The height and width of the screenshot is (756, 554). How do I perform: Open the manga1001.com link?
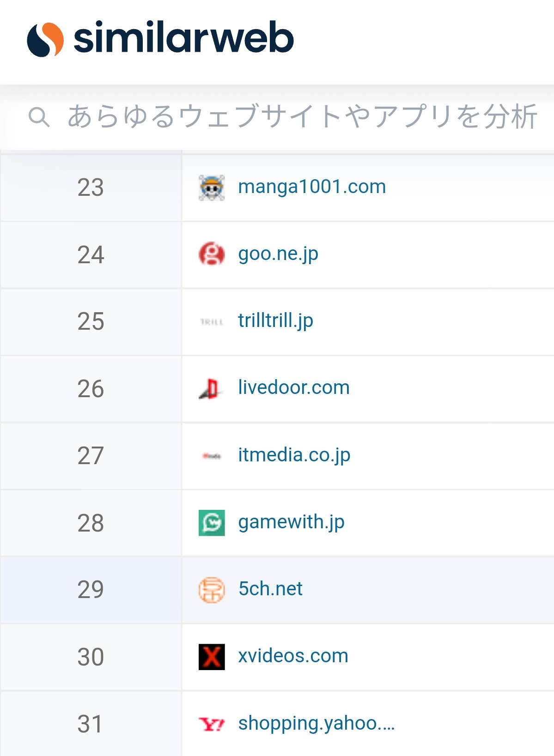click(312, 187)
